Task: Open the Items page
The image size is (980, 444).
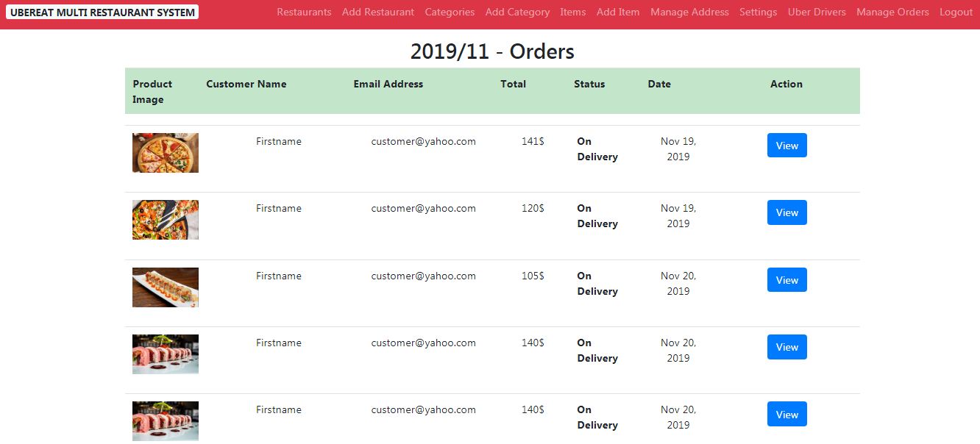Action: pyautogui.click(x=573, y=12)
